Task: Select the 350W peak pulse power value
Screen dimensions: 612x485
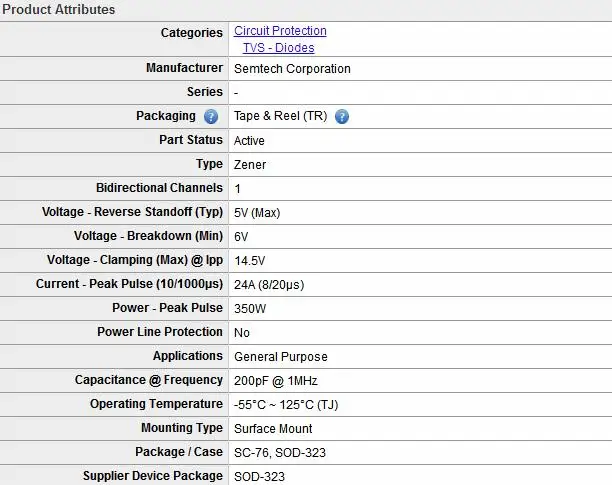Action: click(250, 309)
